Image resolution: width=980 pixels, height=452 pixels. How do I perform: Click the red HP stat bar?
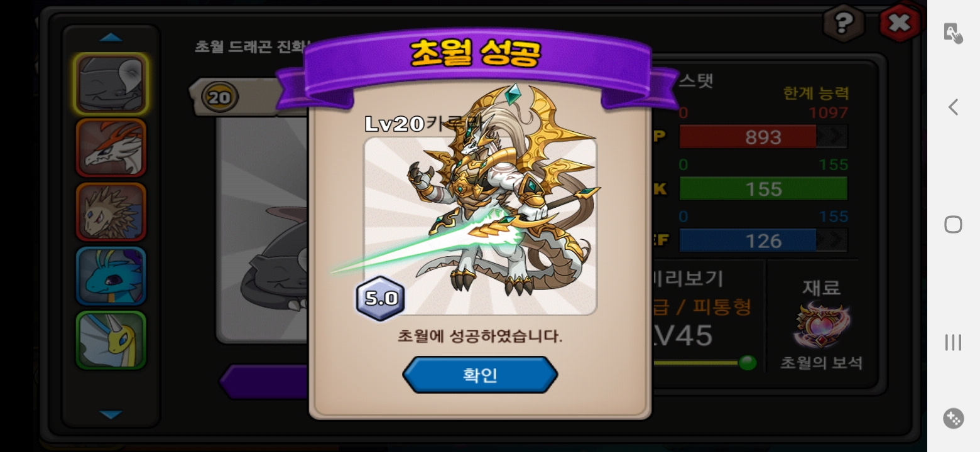coord(763,137)
